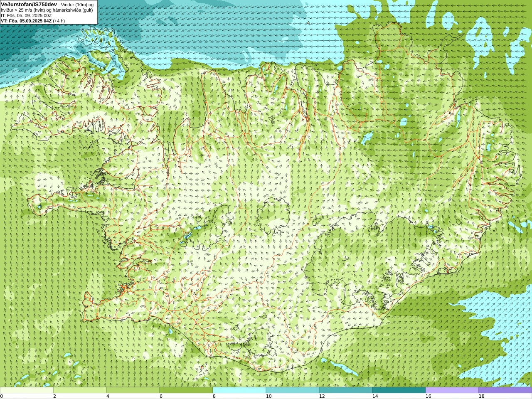
Task: Click the legend scale label "8"
Action: 214,396
